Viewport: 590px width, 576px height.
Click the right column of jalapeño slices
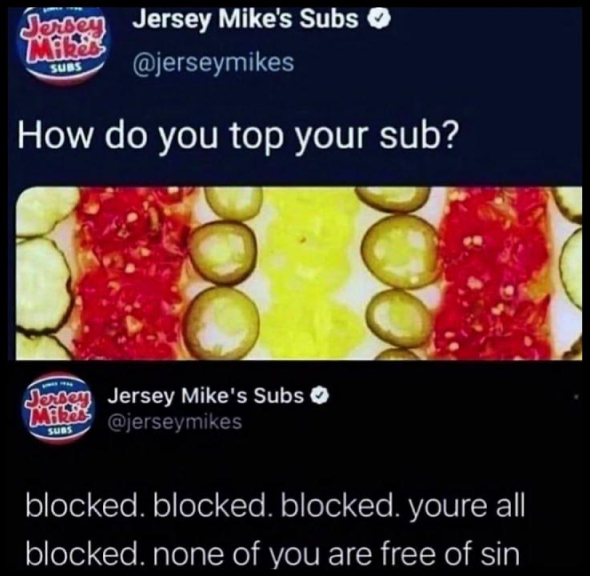[401, 274]
